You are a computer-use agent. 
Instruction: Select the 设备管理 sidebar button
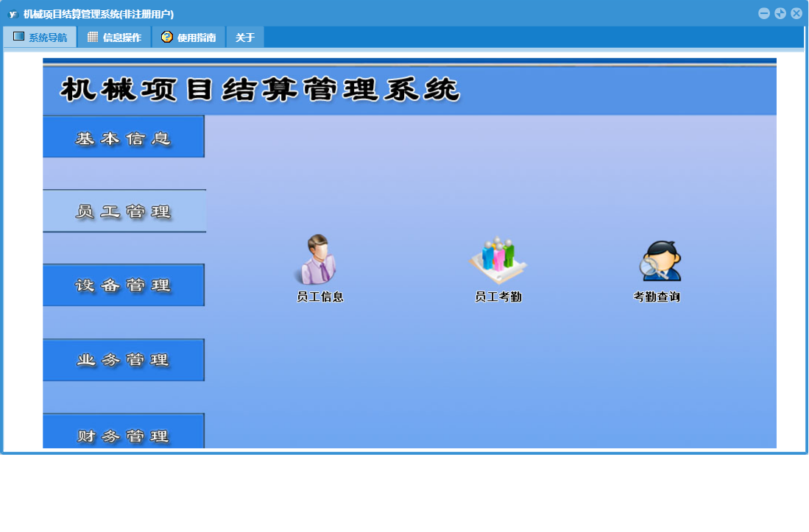pyautogui.click(x=124, y=285)
